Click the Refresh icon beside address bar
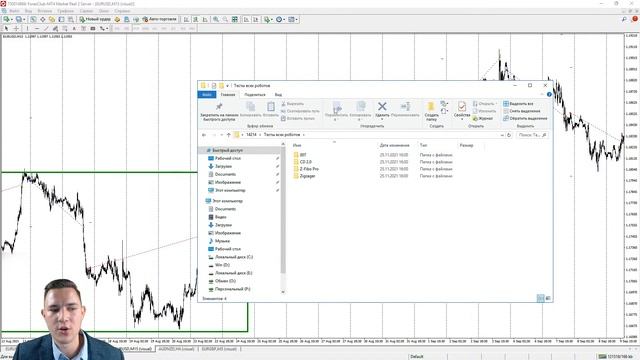The height and width of the screenshot is (360, 640). click(509, 135)
